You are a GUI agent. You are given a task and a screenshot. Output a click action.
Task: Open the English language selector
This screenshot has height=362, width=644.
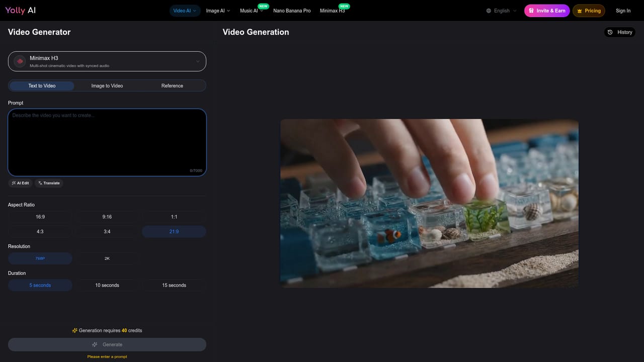[501, 11]
